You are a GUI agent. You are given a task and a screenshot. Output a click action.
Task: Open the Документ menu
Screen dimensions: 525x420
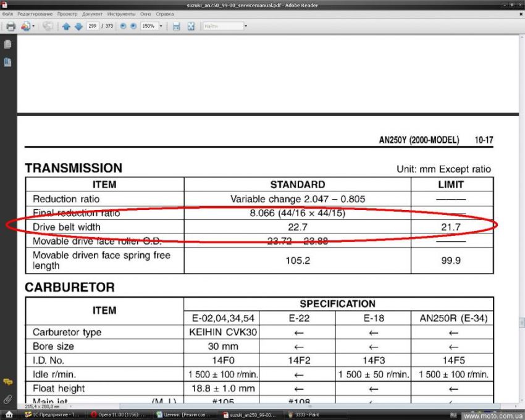point(92,14)
